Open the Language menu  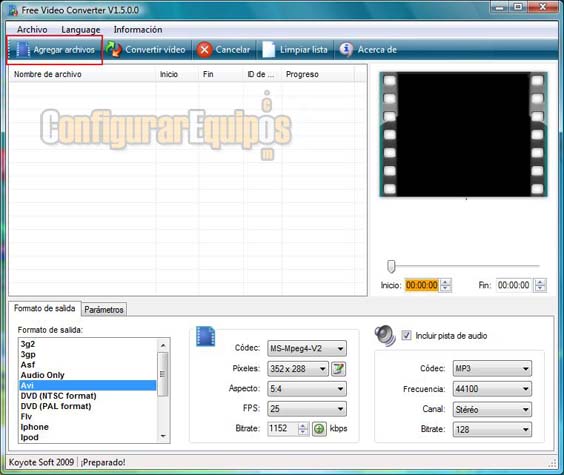pos(81,29)
